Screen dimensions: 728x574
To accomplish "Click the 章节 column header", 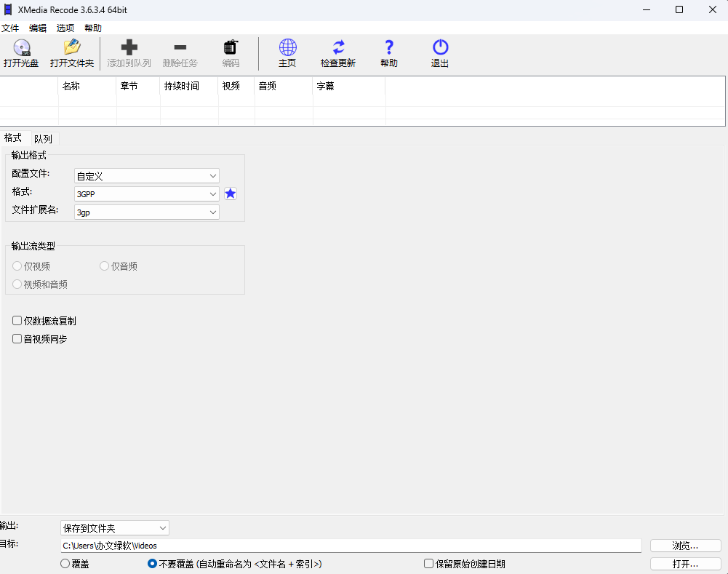I will 138,86.
